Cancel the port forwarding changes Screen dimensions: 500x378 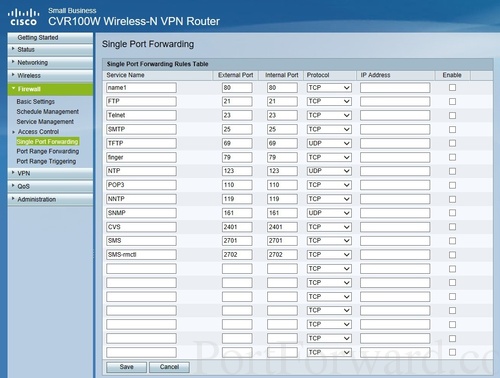point(169,367)
